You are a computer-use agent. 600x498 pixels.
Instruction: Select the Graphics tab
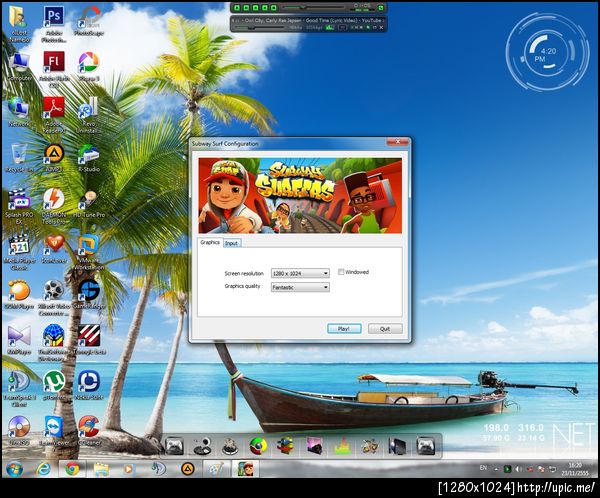pyautogui.click(x=210, y=242)
